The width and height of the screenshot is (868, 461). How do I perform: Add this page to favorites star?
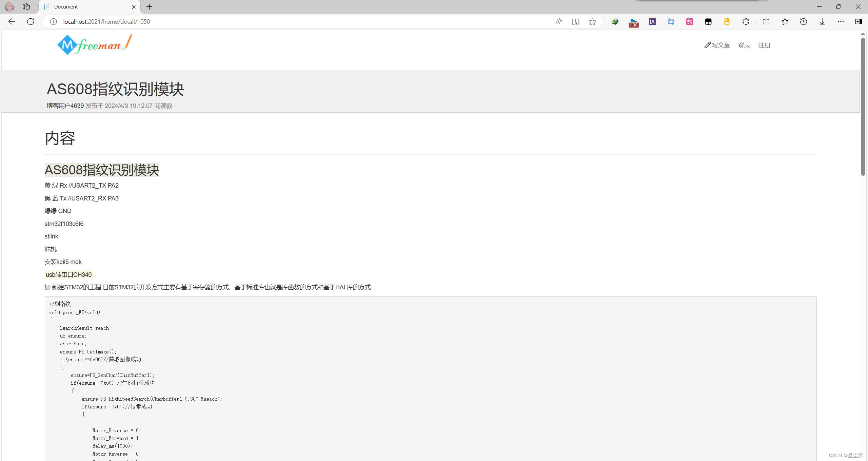pyautogui.click(x=592, y=22)
